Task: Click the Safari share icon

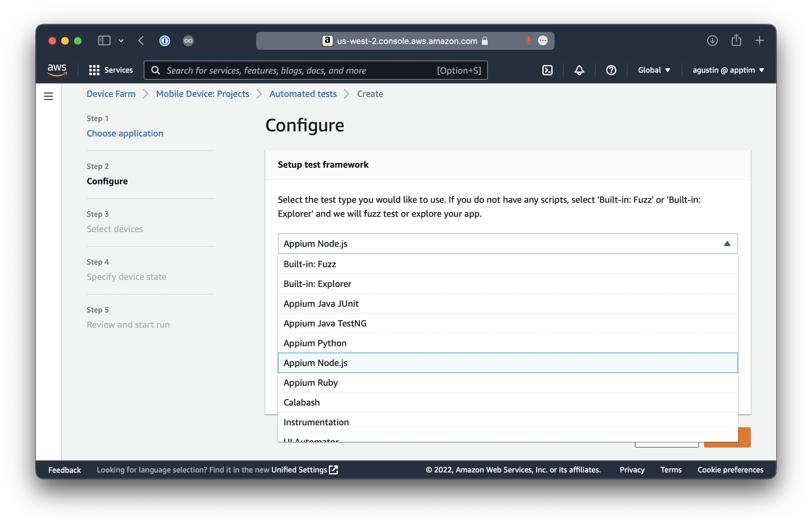Action: pos(736,40)
